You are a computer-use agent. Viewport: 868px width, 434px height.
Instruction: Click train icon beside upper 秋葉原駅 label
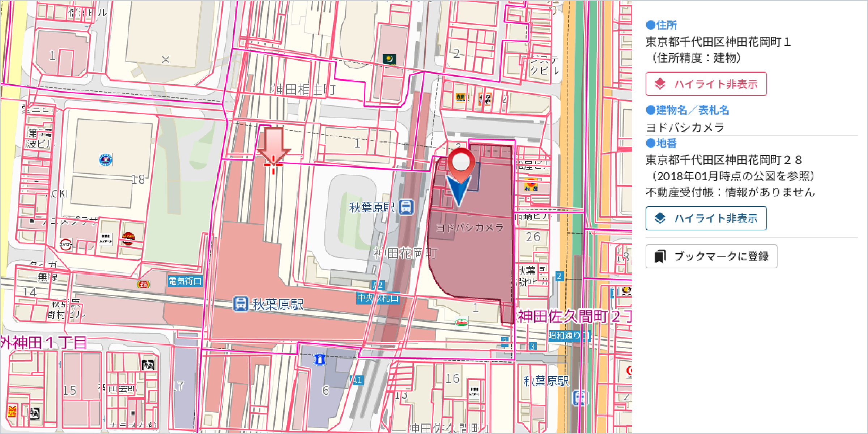[x=406, y=208]
